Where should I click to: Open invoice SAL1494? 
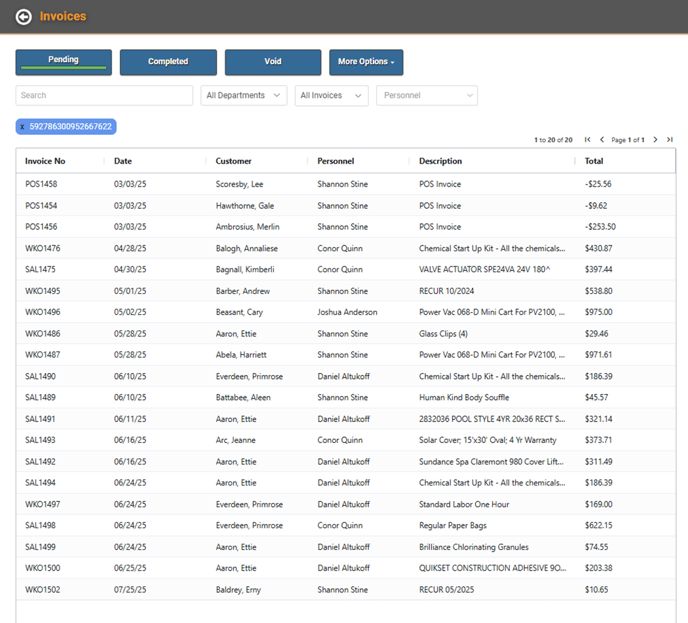point(40,483)
